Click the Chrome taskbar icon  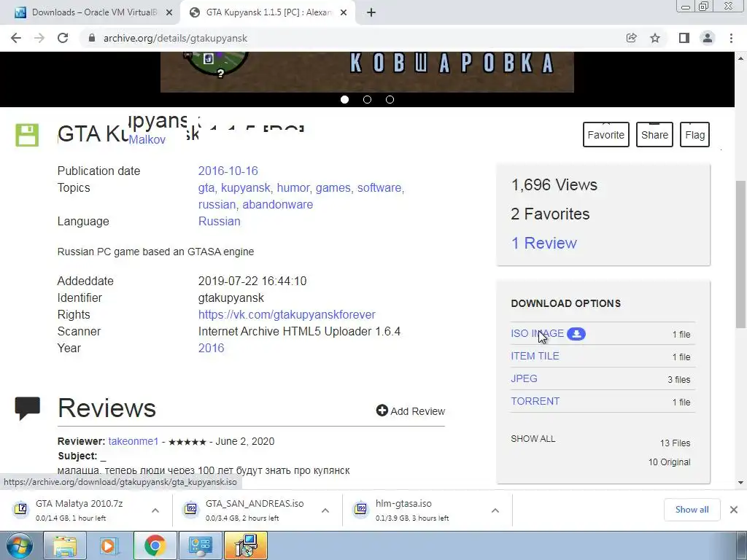pos(155,545)
